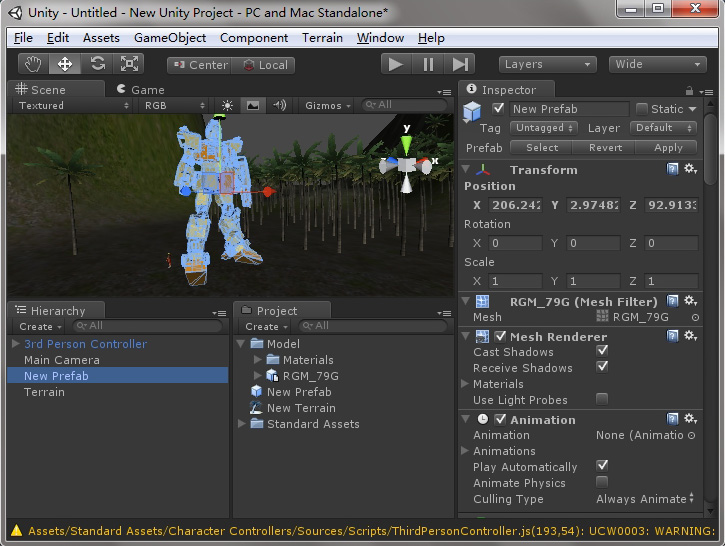Image resolution: width=725 pixels, height=546 pixels.
Task: Click the Step frame button
Action: click(x=460, y=64)
